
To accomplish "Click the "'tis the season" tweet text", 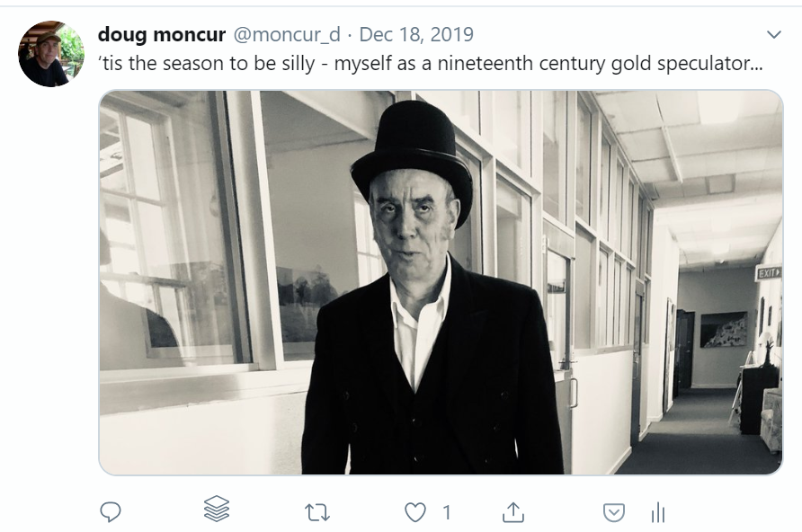I will pos(430,66).
